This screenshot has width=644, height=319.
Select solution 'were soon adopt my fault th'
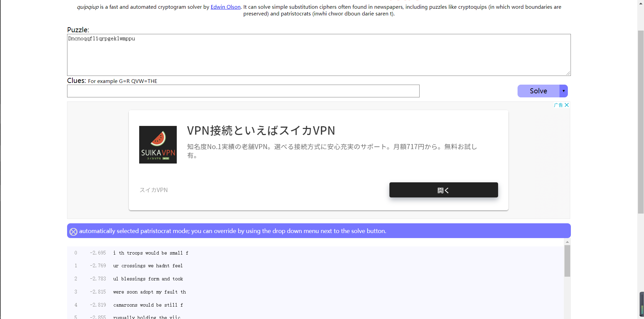[150, 292]
